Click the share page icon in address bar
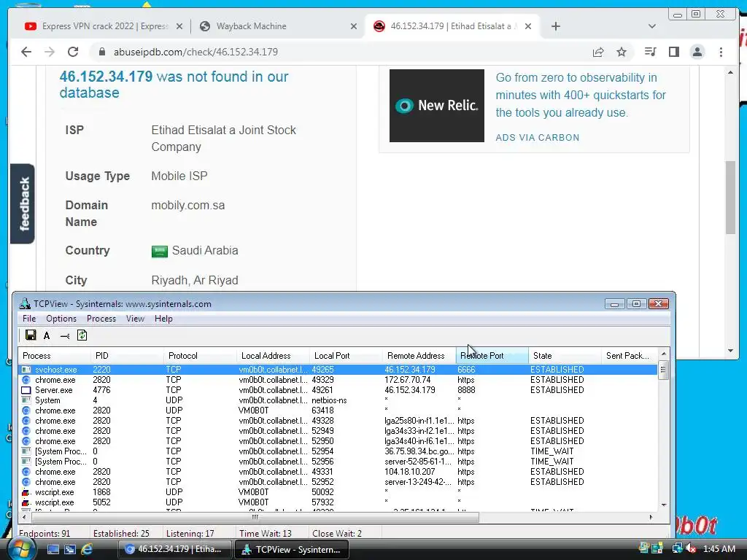 598,52
